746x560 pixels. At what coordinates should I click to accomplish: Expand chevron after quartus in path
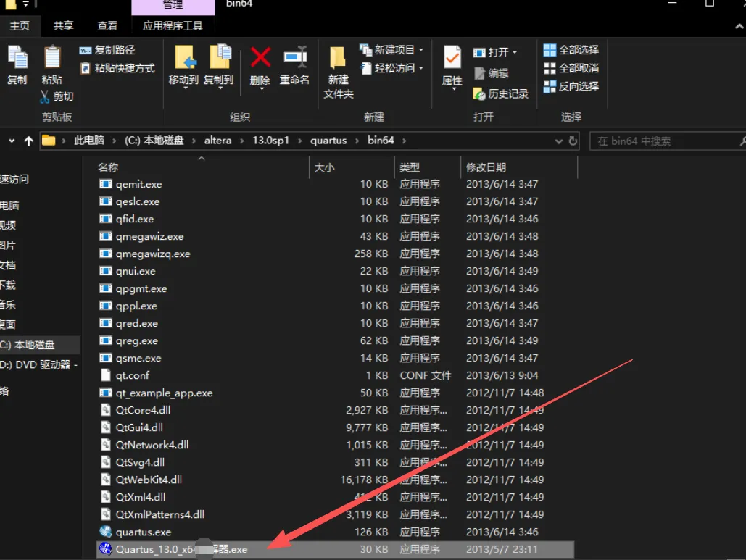pyautogui.click(x=357, y=141)
